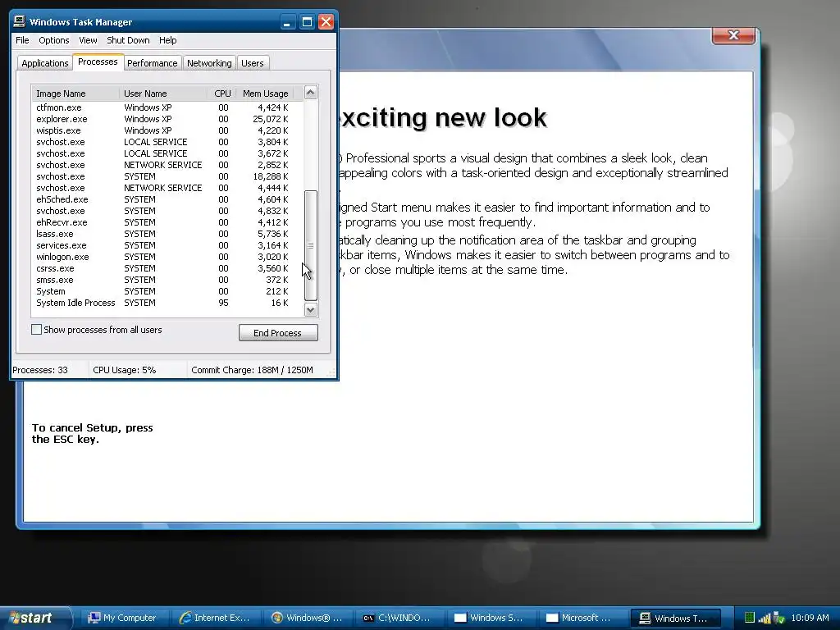
Task: Switch to Windows S... taskbar button
Action: tap(491, 618)
